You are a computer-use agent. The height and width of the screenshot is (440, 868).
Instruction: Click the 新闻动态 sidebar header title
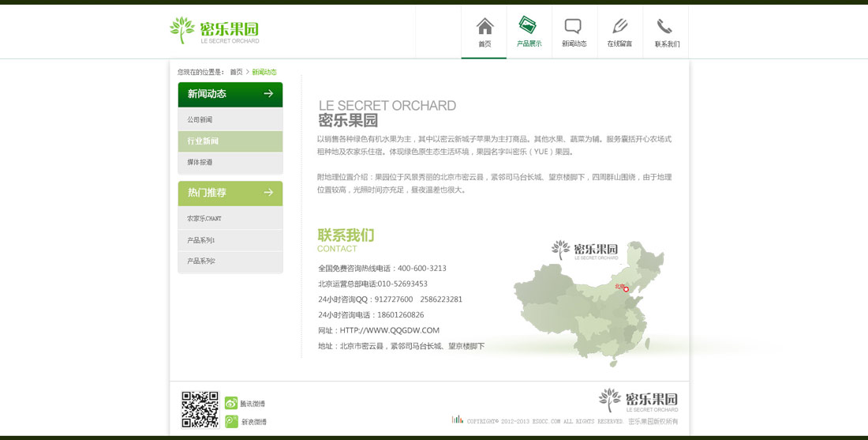(x=207, y=94)
